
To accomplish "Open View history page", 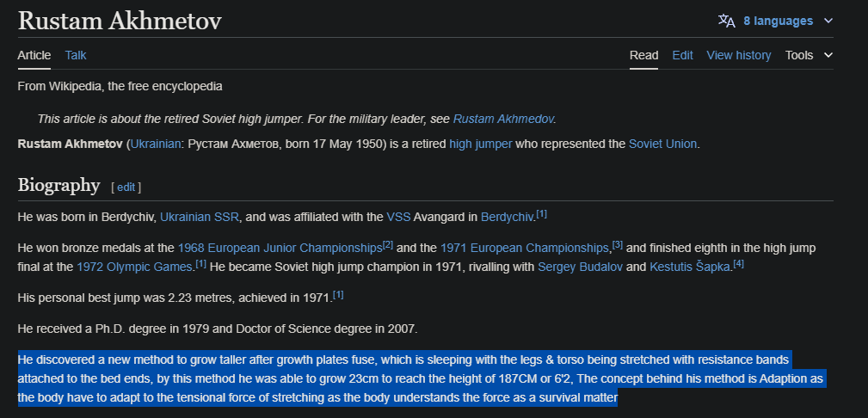I will (x=738, y=55).
